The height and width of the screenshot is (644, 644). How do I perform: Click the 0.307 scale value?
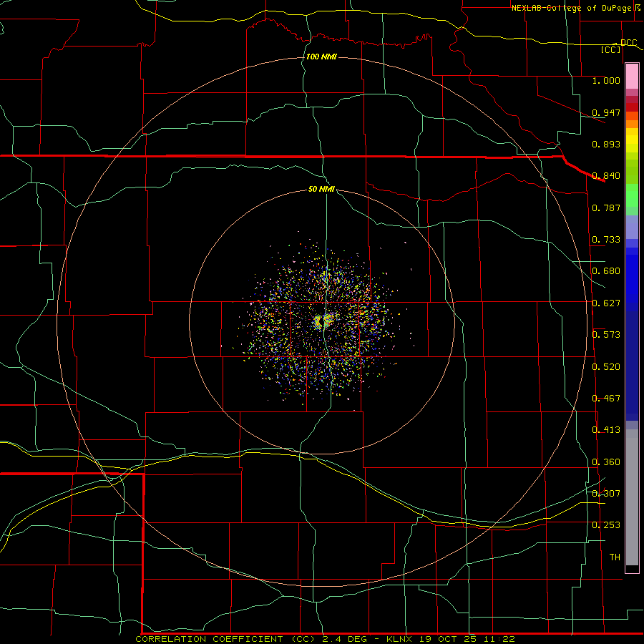pos(606,494)
